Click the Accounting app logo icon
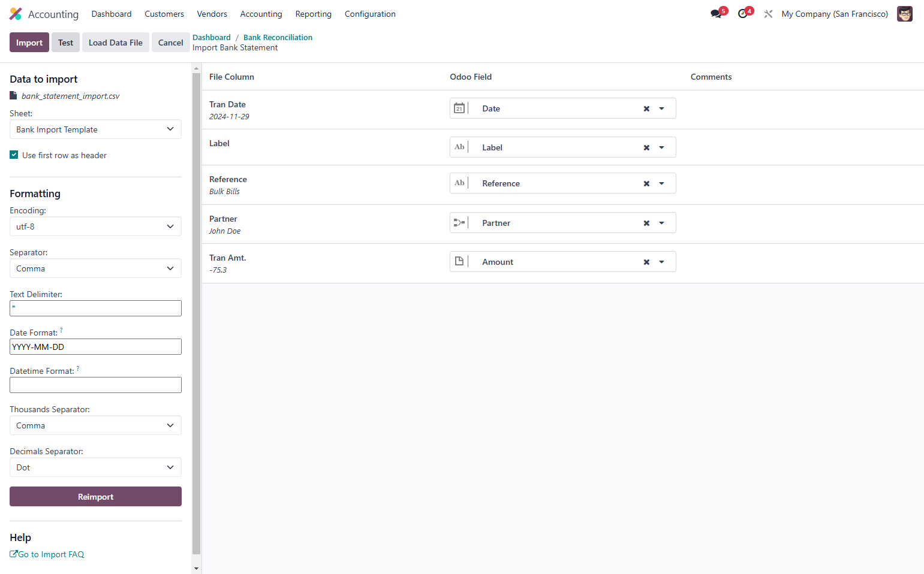 point(16,14)
